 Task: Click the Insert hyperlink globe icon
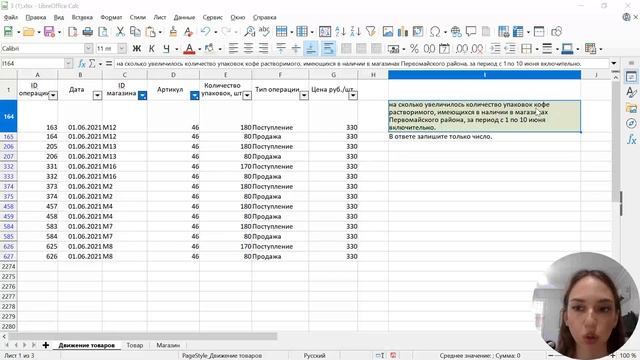click(456, 31)
